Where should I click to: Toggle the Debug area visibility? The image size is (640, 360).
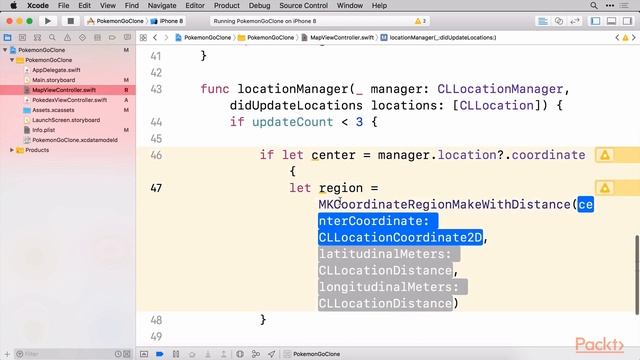pos(611,21)
